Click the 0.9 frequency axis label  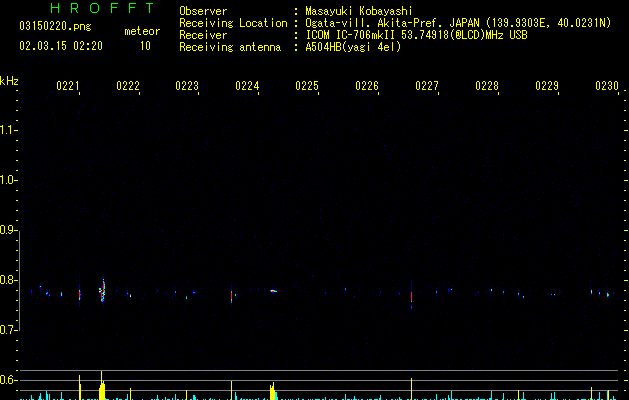point(8,230)
